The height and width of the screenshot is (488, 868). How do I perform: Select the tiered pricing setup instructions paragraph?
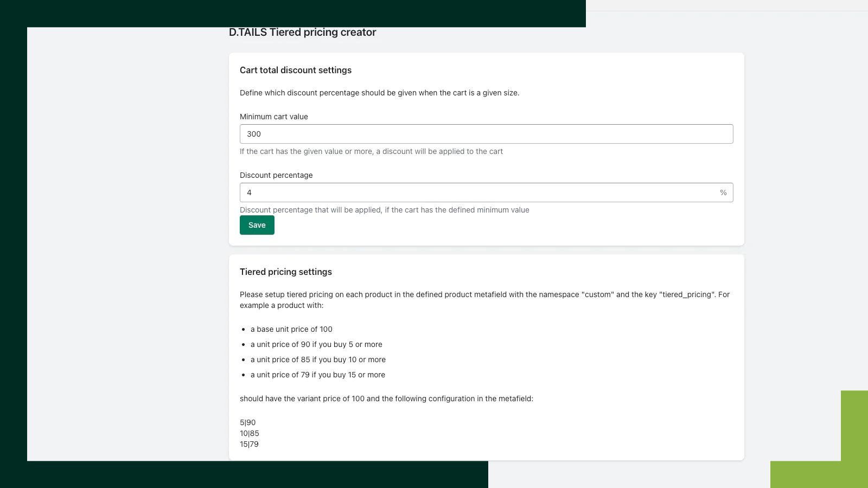(x=484, y=299)
